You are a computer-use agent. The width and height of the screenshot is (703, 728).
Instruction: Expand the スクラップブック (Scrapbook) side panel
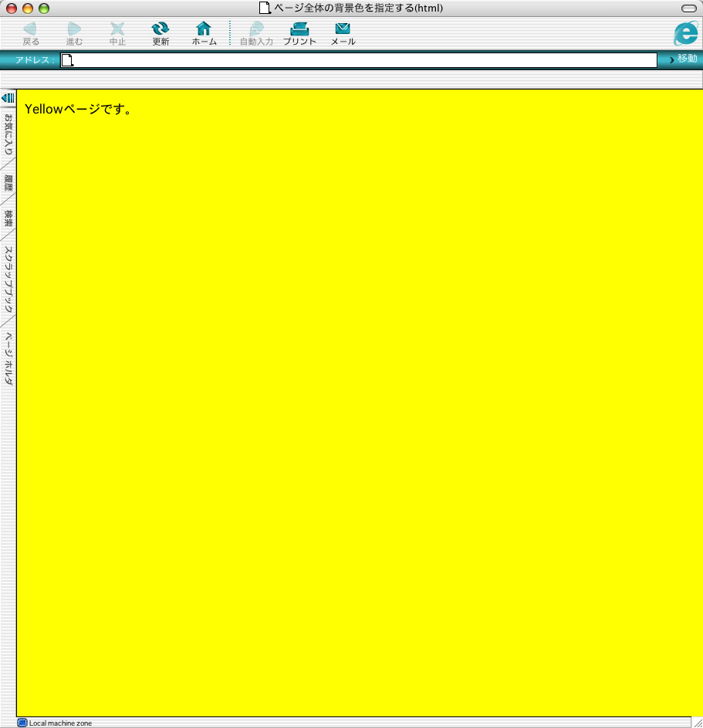[8, 279]
